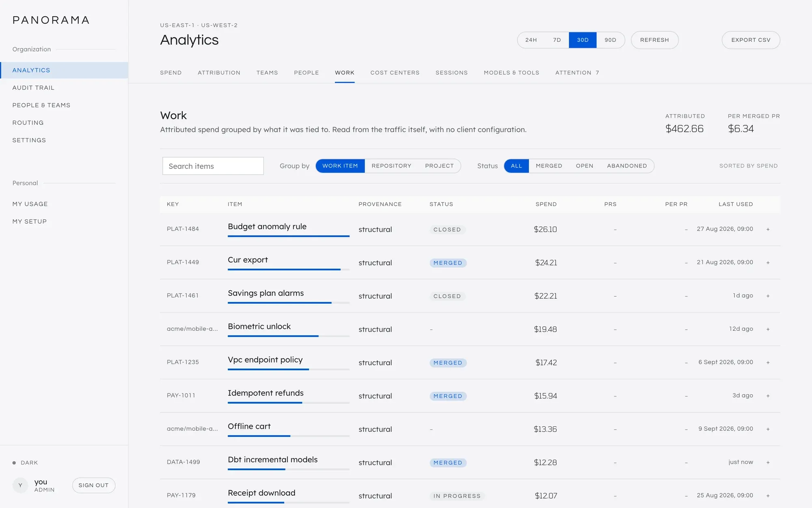The width and height of the screenshot is (812, 508).
Task: Open the Spend tab
Action: click(171, 73)
